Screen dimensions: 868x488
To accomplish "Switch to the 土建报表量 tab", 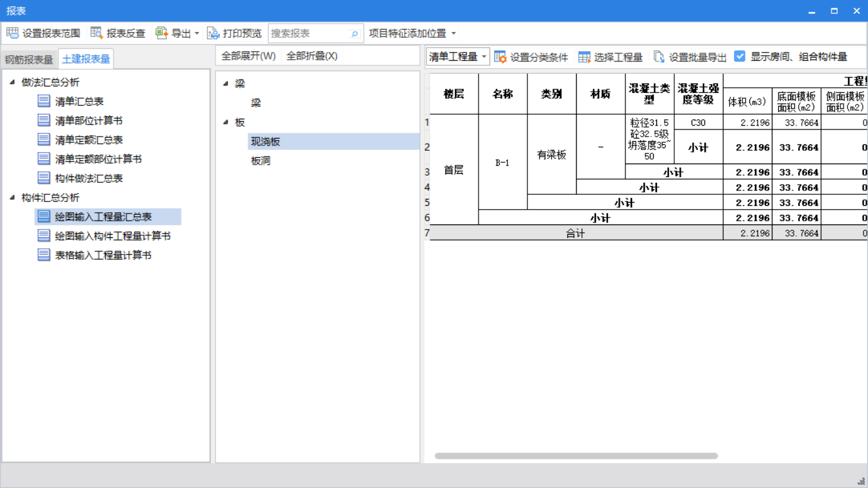I will click(x=86, y=59).
